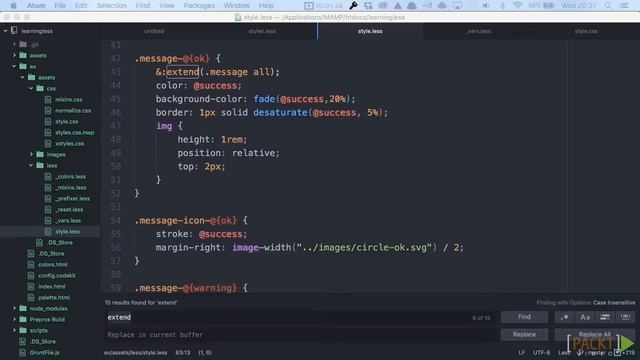Image resolution: width=640 pixels, height=360 pixels.
Task: Click the palette.html file icon
Action: click(31, 298)
